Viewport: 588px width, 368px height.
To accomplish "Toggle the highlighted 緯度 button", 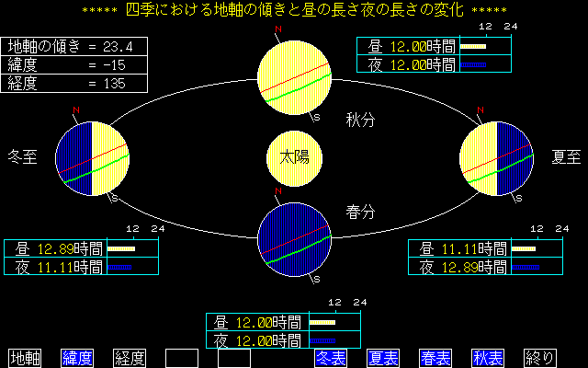I will click(77, 358).
